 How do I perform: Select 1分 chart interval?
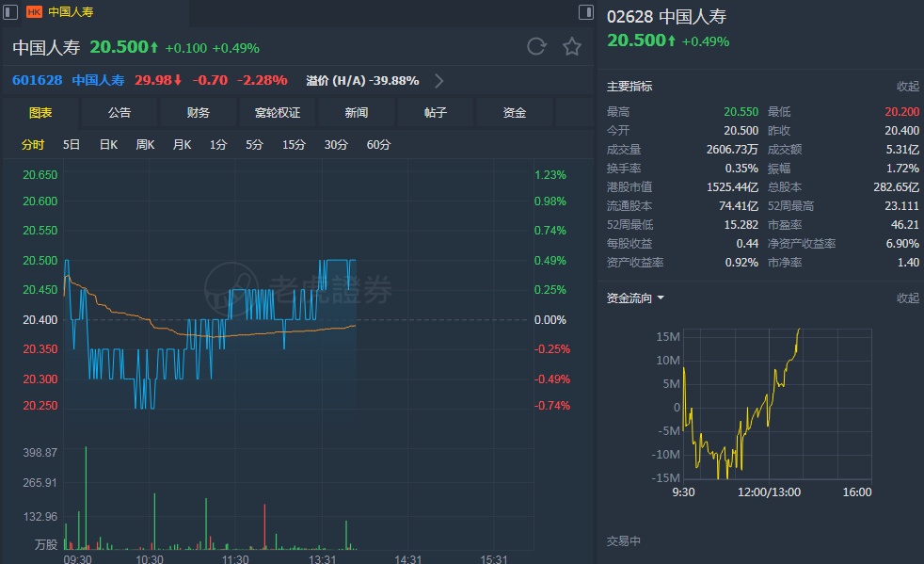pos(218,145)
